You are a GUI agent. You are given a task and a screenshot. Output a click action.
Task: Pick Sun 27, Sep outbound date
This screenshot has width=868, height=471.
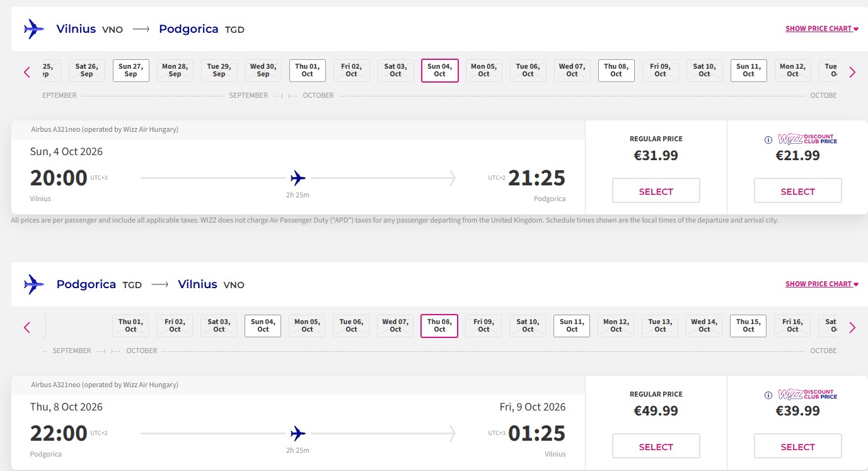pyautogui.click(x=131, y=71)
